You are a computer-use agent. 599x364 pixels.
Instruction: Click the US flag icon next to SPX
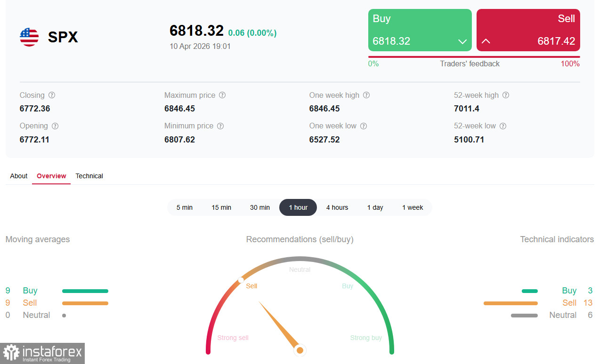click(x=29, y=37)
